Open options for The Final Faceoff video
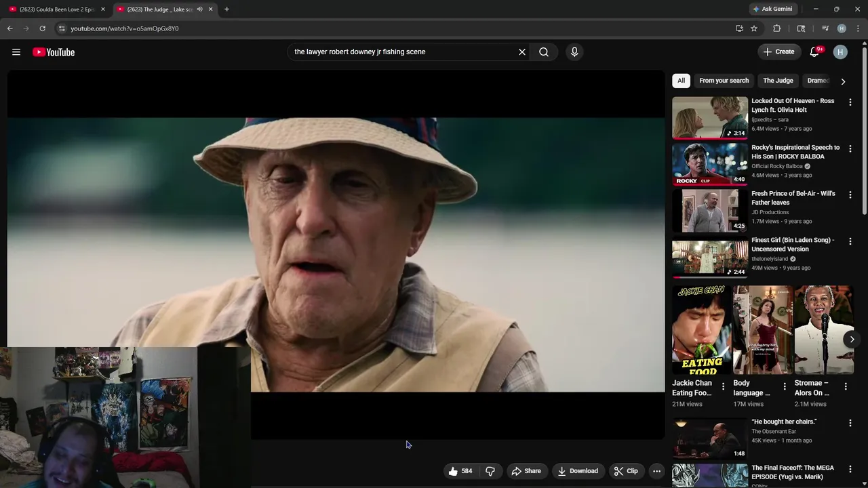The width and height of the screenshot is (868, 488). [x=850, y=470]
